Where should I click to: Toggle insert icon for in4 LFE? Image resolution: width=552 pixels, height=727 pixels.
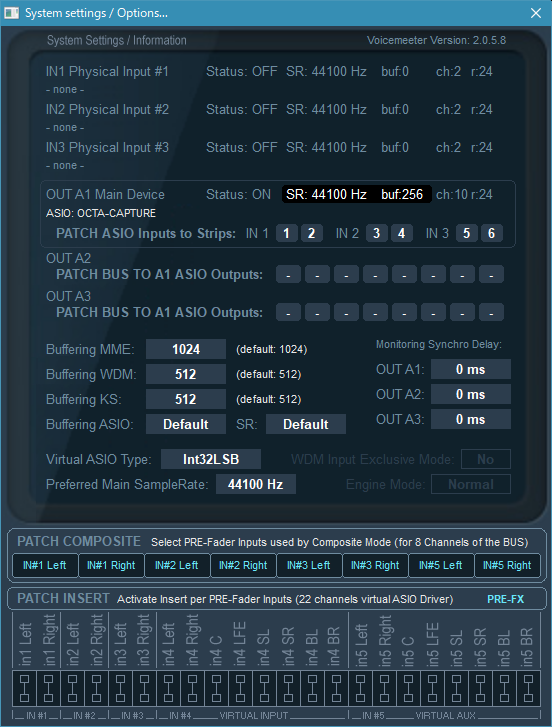click(241, 688)
